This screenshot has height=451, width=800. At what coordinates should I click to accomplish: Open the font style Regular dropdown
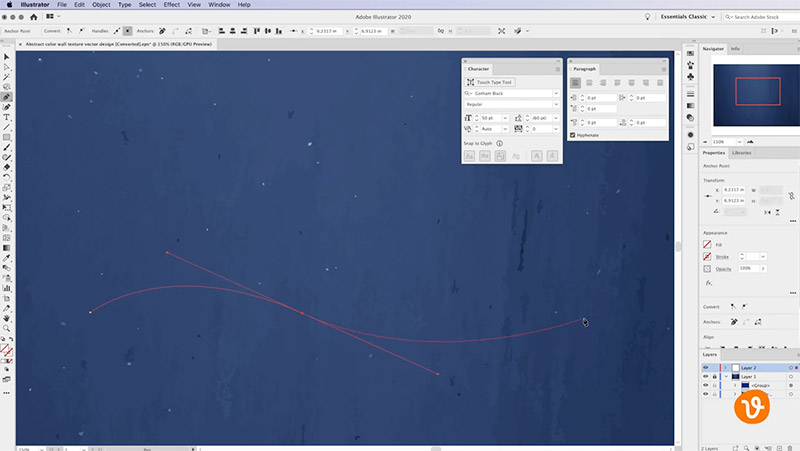pos(556,104)
